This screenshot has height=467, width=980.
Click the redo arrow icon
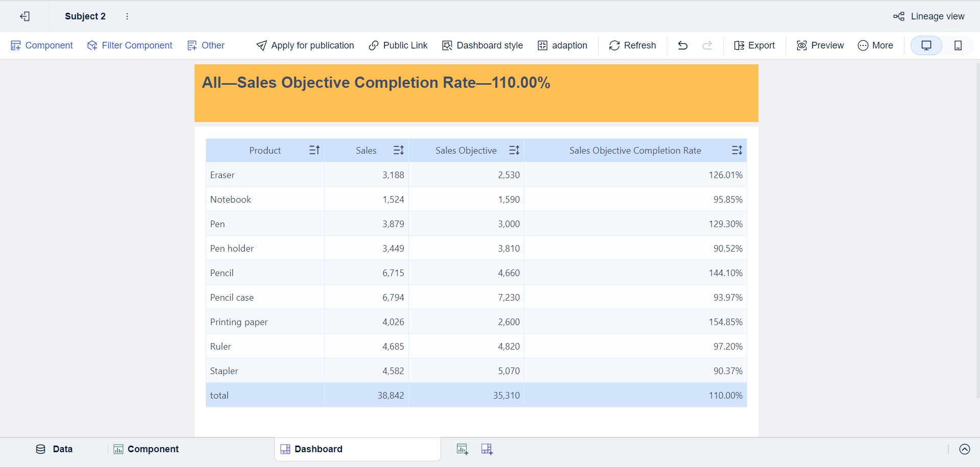[707, 45]
